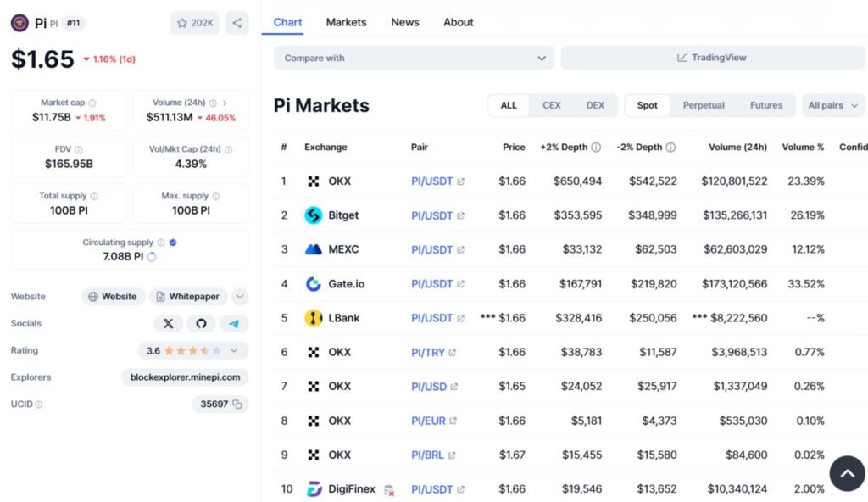Select the Perpetual market type
The image size is (868, 502).
(x=704, y=105)
